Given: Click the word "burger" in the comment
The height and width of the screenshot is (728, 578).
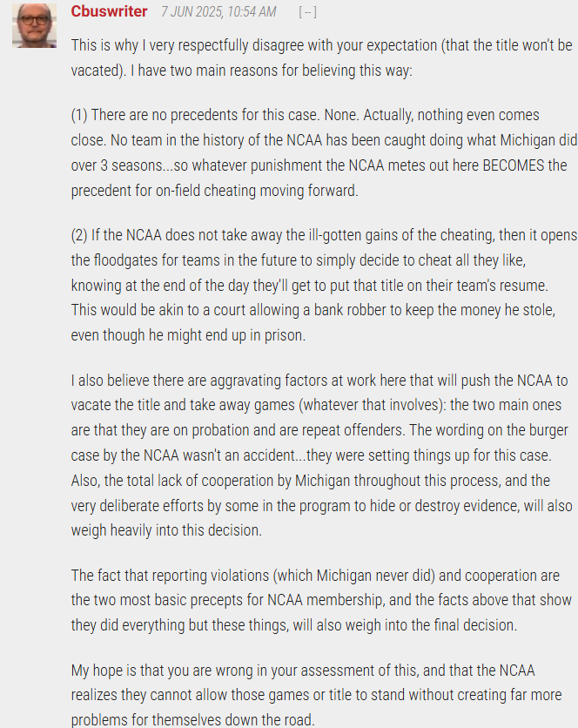Looking at the screenshot, I should pos(548,430).
